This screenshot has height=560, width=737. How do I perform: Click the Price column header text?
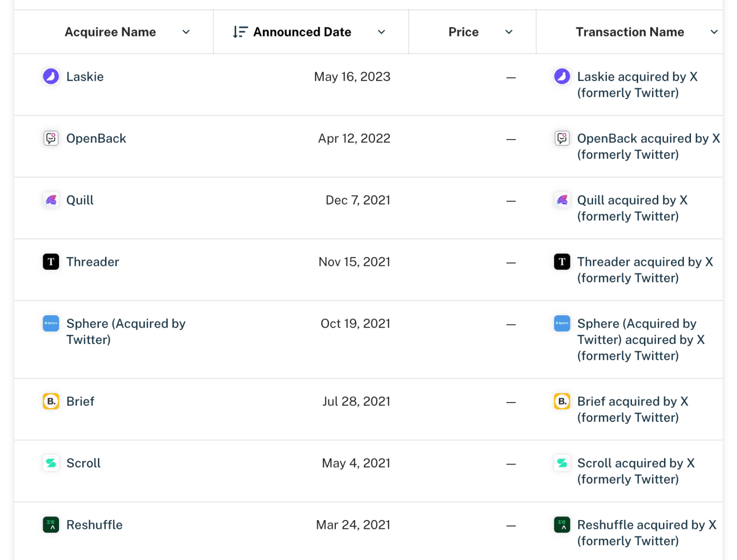464,32
